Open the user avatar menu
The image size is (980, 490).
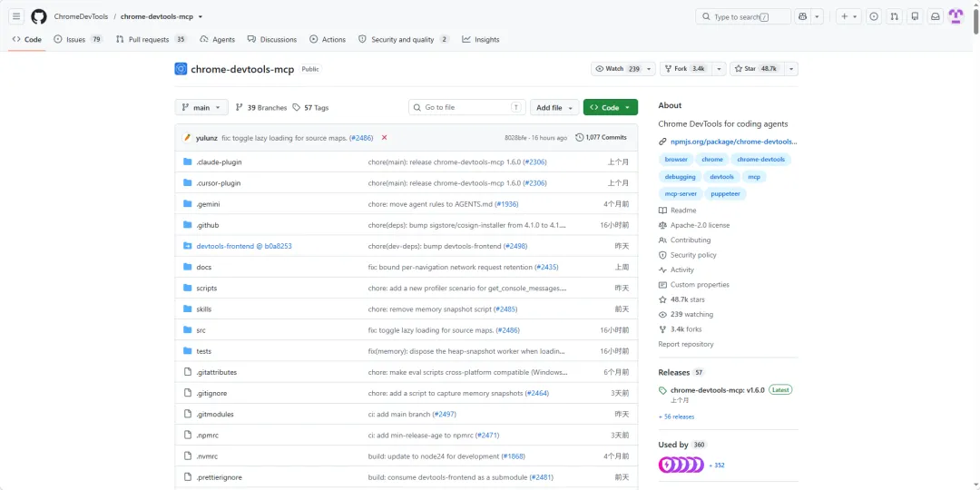click(x=956, y=16)
